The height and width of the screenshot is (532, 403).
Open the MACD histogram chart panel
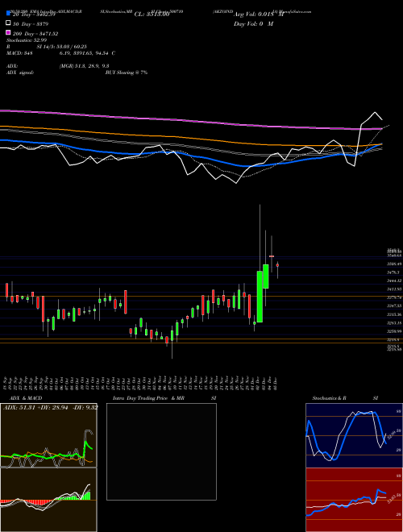(48, 500)
